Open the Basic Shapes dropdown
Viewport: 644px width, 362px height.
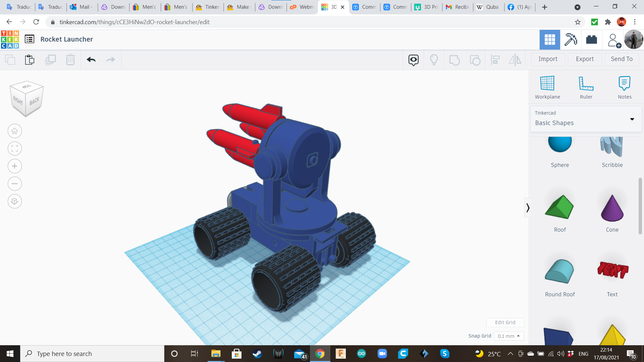click(x=586, y=119)
